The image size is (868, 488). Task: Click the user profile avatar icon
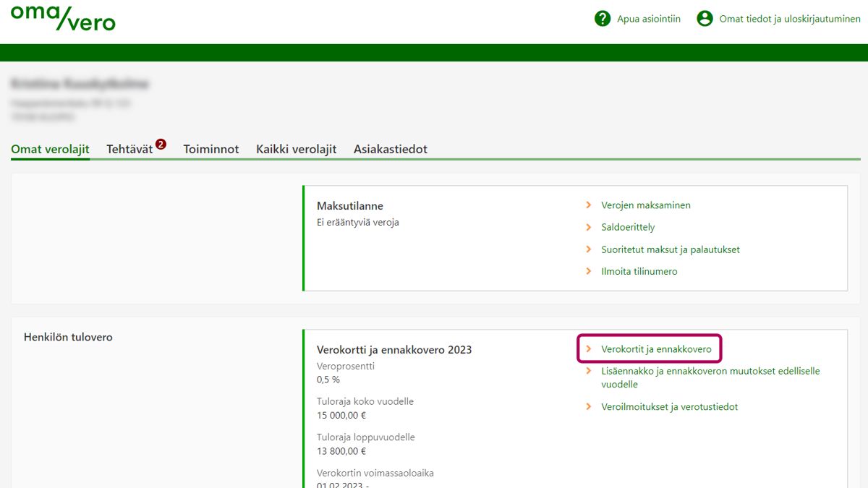point(705,19)
